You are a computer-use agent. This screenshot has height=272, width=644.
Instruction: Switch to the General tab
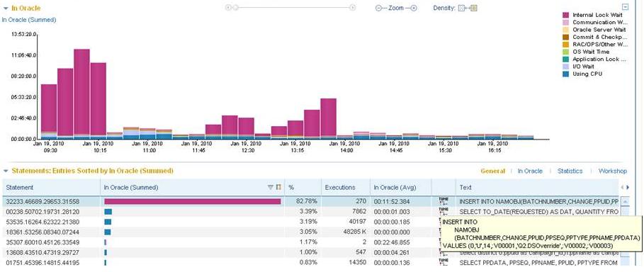click(492, 171)
